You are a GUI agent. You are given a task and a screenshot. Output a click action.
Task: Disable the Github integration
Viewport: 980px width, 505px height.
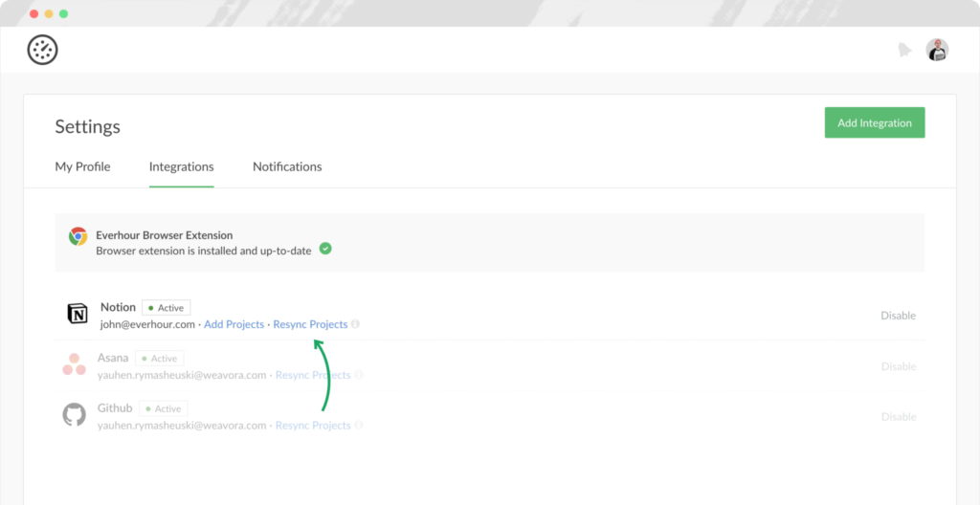click(899, 416)
